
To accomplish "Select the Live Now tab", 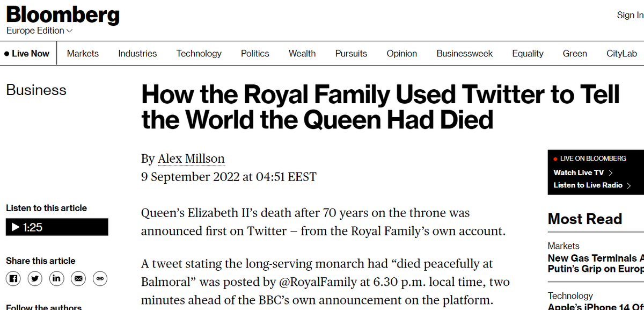I will click(x=26, y=53).
